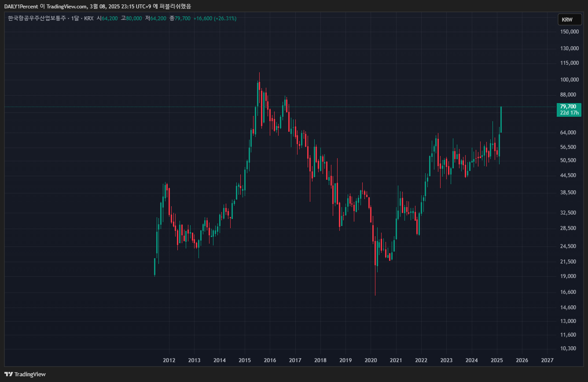
Task: Click the change value +16,600 (+26.31%)
Action: pos(215,19)
